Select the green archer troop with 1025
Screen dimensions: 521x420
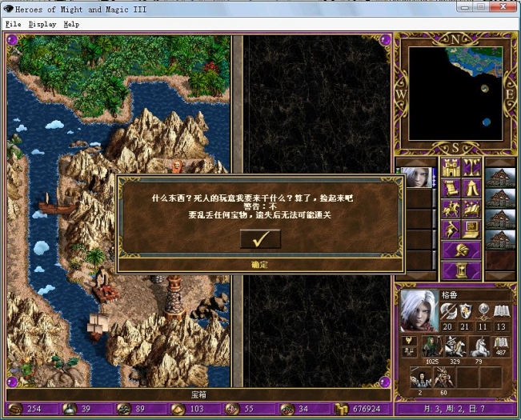(432, 346)
